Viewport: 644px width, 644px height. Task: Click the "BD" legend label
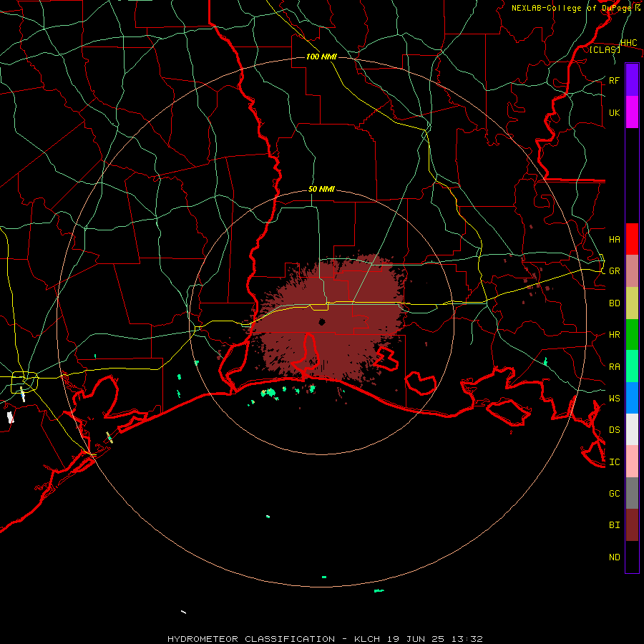coord(615,303)
